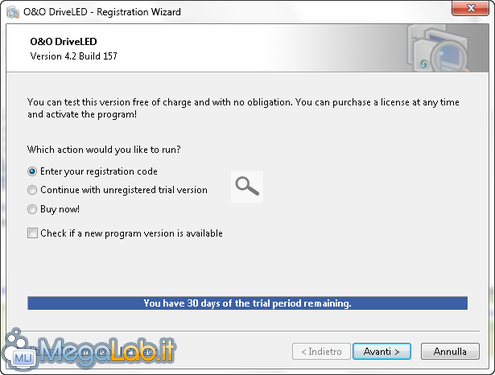Click the MegaLab.it watermark logo
The width and height of the screenshot is (495, 375).
89,350
